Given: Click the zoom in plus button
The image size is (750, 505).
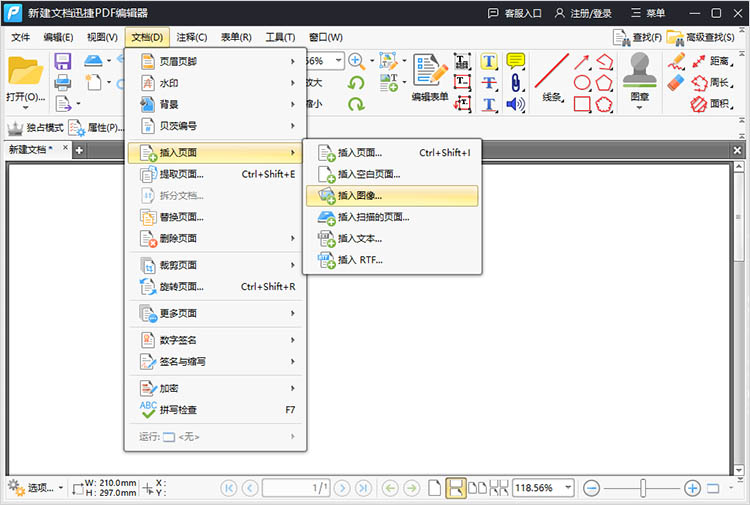Looking at the screenshot, I should click(x=692, y=488).
